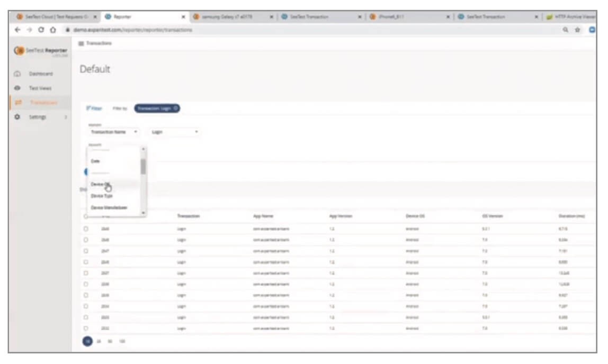608x364 pixels.
Task: Choose Device Type from the dropdown list
Action: click(102, 196)
